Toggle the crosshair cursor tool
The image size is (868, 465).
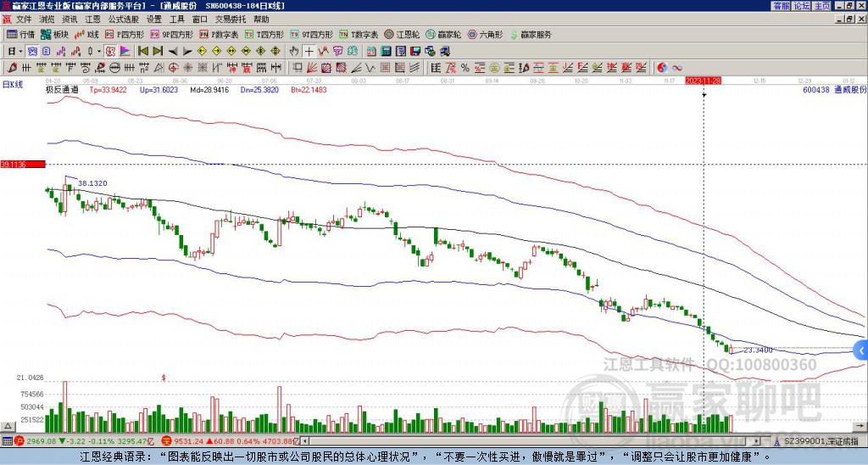[x=309, y=51]
